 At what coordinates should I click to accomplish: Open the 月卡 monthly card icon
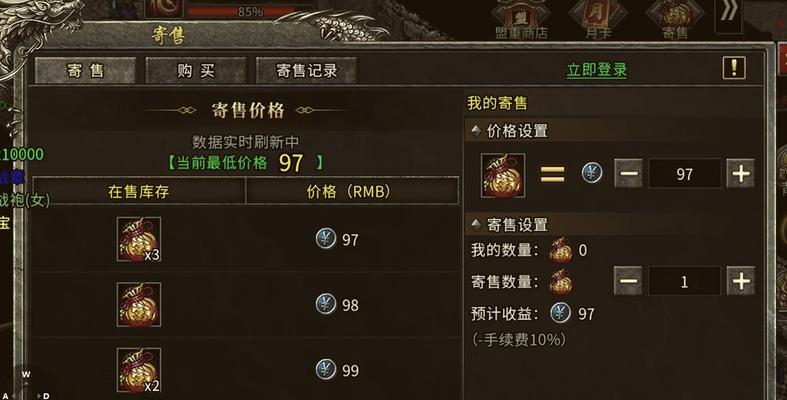tap(598, 20)
